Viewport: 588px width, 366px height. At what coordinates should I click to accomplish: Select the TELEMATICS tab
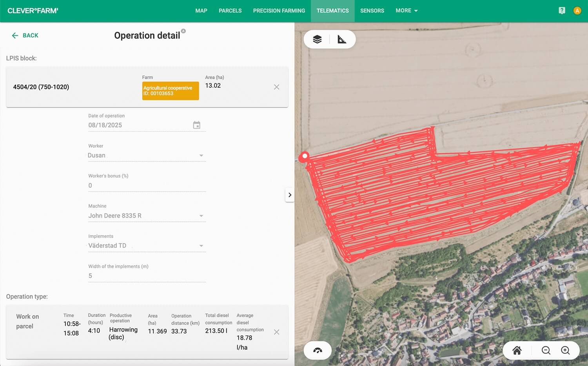point(332,11)
